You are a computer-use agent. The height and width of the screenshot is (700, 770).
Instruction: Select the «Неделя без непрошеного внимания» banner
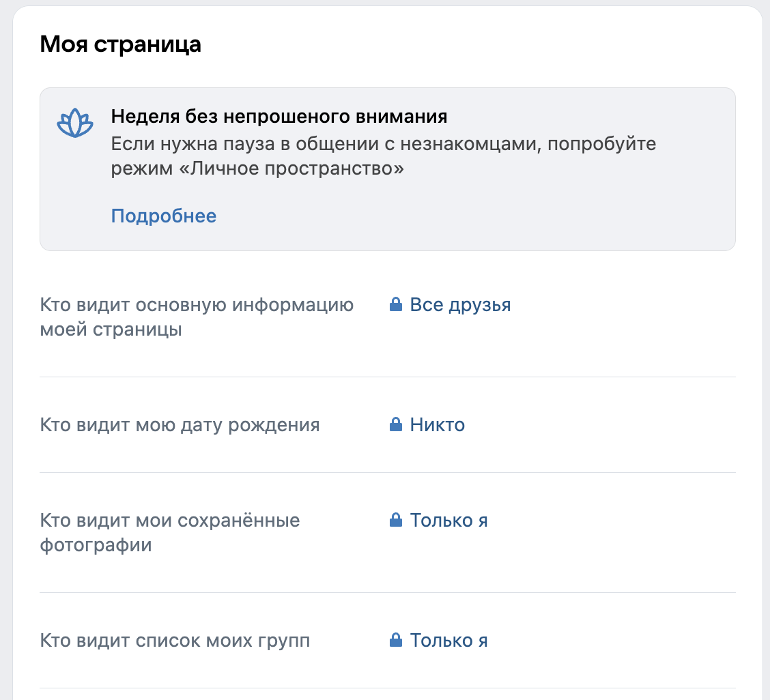point(388,169)
